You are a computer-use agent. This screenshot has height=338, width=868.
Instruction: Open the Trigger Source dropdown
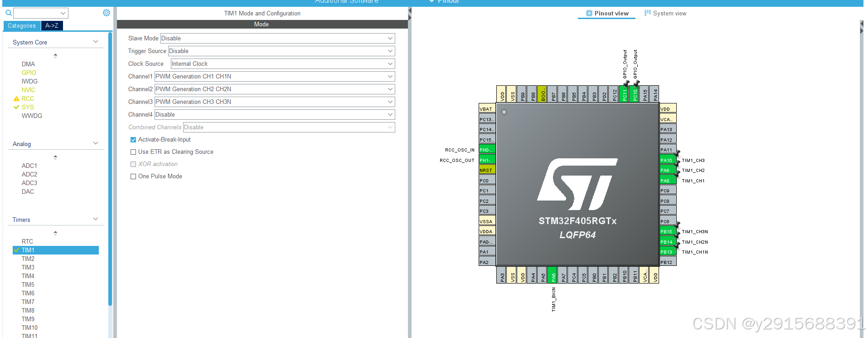(x=281, y=51)
